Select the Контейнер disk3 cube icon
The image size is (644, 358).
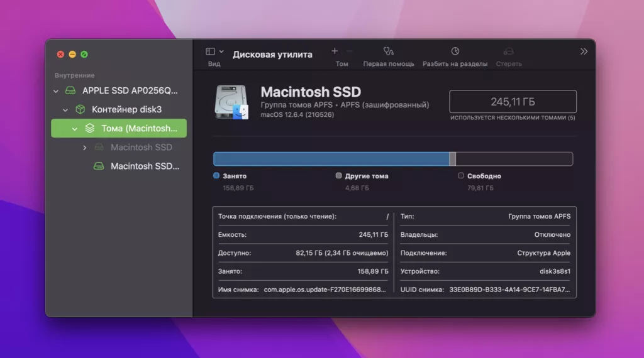point(80,109)
